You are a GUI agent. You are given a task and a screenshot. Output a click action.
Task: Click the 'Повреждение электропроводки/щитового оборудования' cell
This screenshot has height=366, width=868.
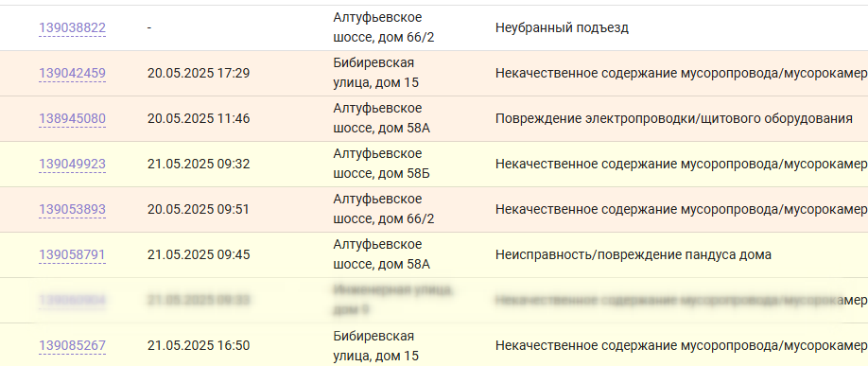pos(674,119)
